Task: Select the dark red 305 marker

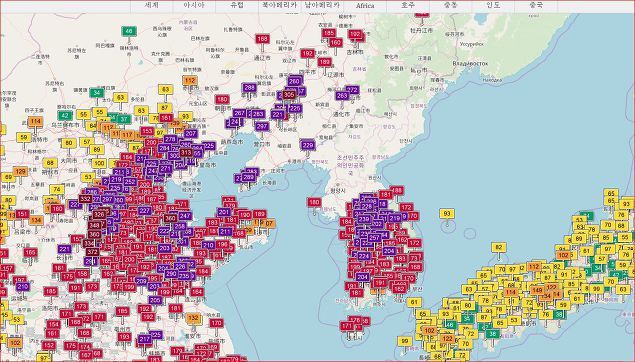Action: click(x=288, y=95)
